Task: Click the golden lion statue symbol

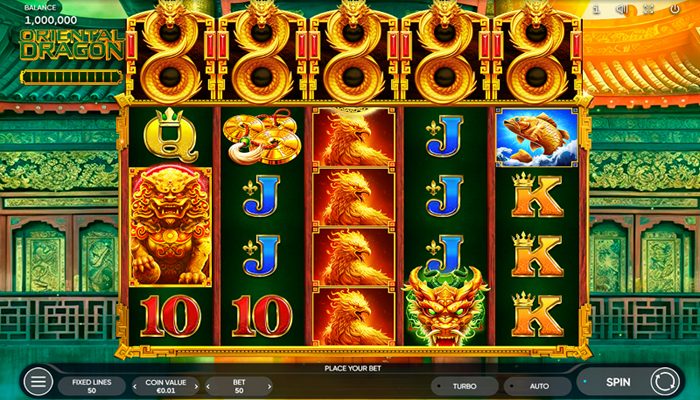Action: (x=171, y=226)
